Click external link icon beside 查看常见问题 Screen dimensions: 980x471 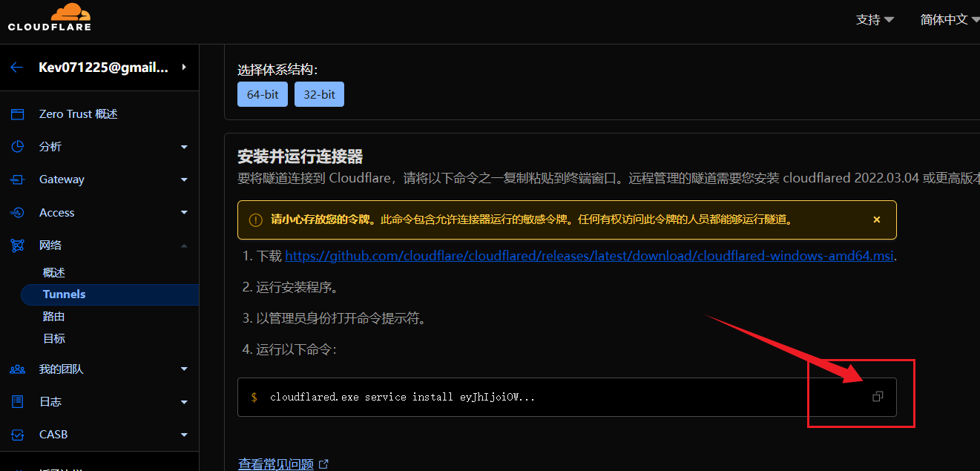coord(323,464)
